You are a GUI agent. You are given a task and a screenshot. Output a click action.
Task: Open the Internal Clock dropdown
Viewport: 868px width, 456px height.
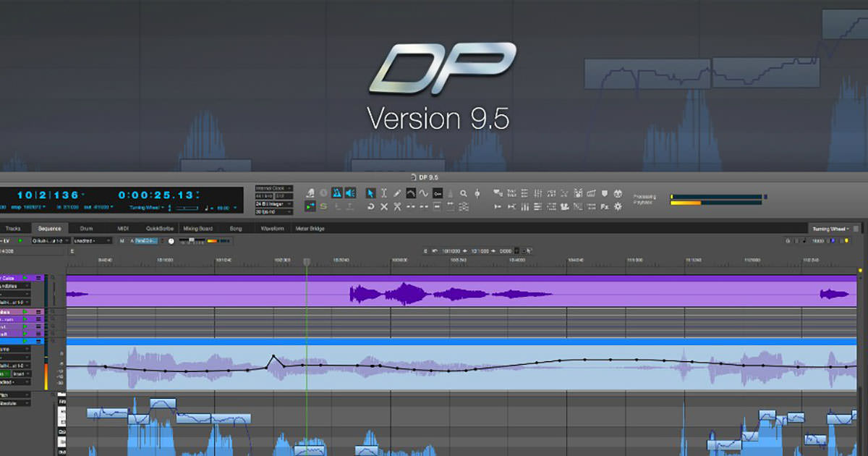click(274, 188)
